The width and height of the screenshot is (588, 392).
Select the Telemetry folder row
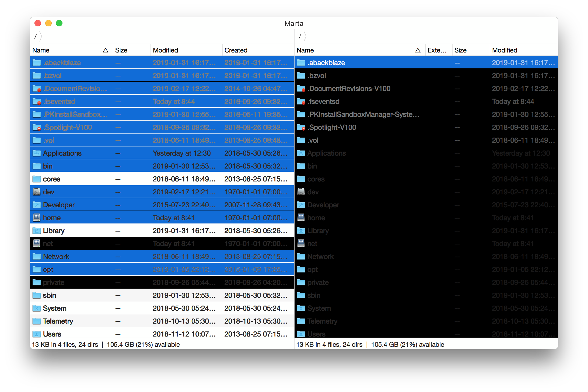(108, 321)
